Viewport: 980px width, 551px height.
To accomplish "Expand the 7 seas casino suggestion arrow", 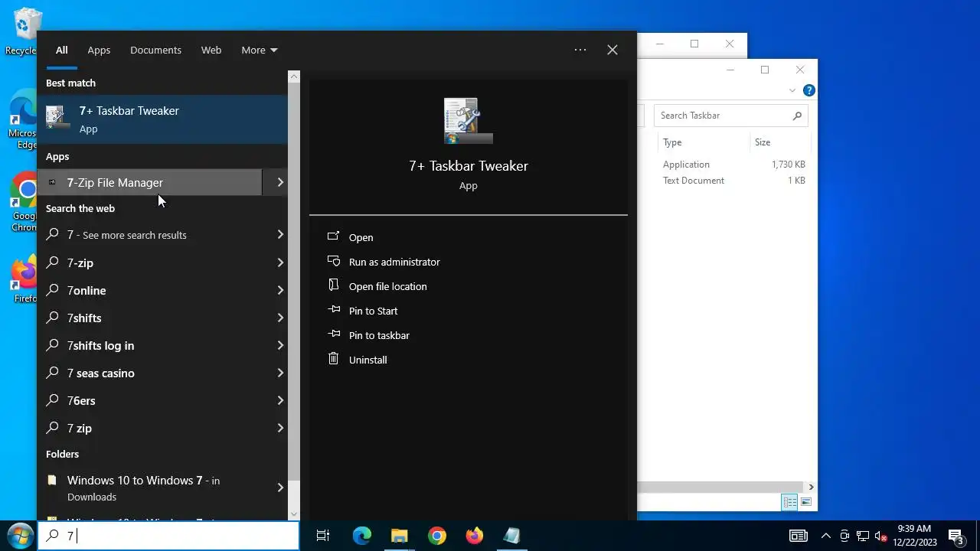I will tap(280, 373).
